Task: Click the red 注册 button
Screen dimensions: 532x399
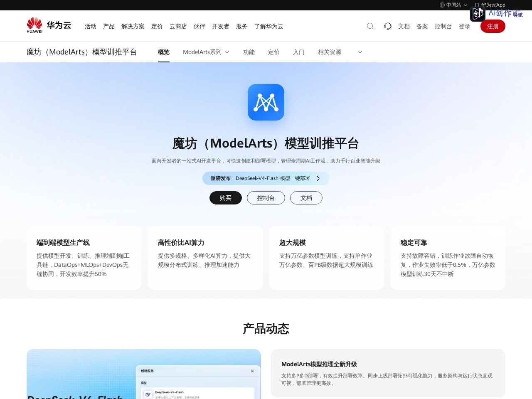Action: 493,26
